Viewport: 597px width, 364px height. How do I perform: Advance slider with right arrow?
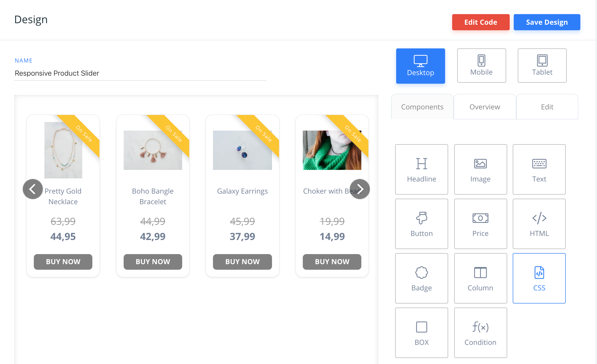(x=360, y=189)
